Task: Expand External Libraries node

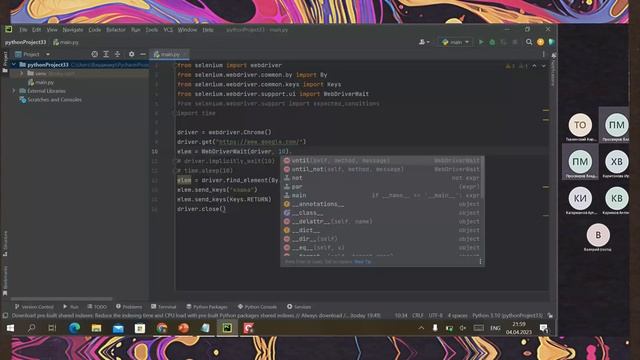Action: click(14, 91)
